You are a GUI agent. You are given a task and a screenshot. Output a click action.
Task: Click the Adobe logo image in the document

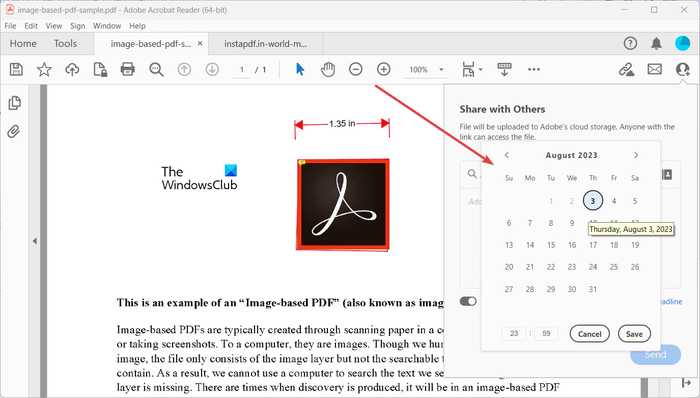[343, 204]
